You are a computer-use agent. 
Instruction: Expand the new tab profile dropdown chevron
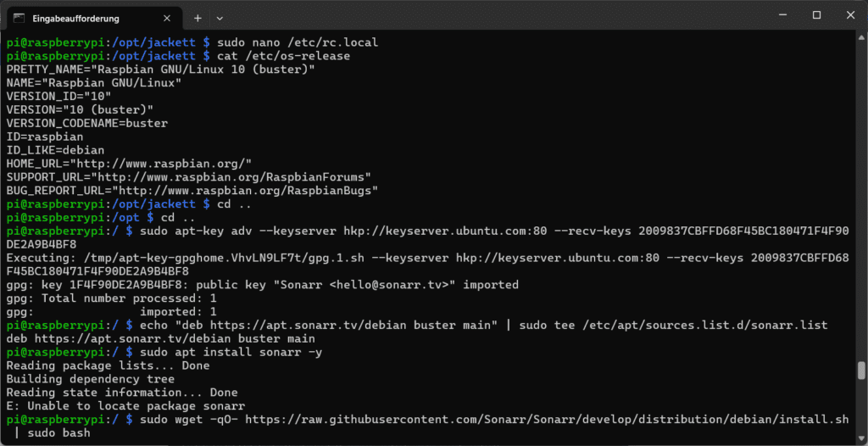pos(220,19)
